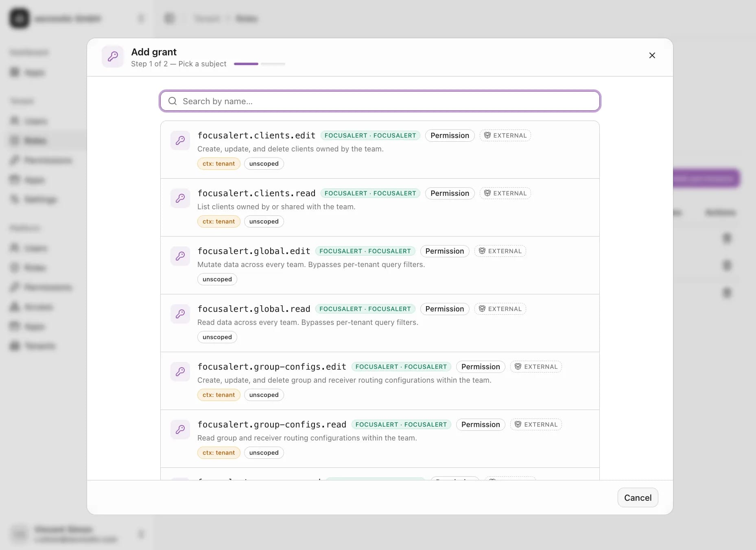Click EXTERNAL badge on focusalert.clients.read
This screenshot has height=550, width=756.
505,193
